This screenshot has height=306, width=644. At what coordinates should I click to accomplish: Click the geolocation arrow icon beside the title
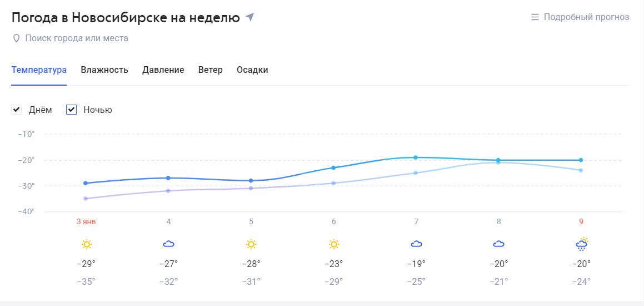click(249, 17)
